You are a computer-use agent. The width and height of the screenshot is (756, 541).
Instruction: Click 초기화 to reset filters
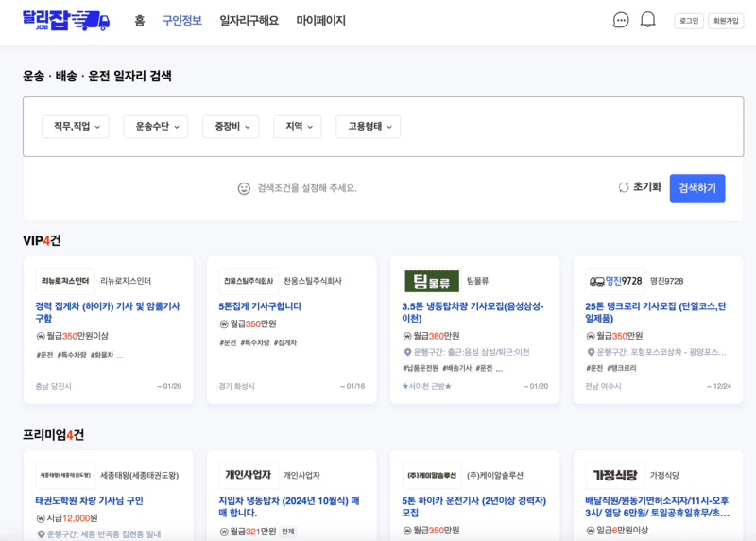point(646,187)
